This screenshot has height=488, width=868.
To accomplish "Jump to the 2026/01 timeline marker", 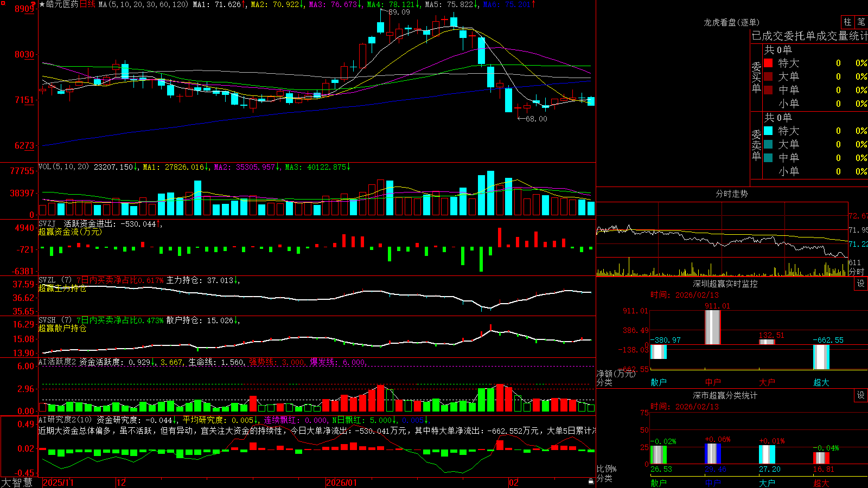I will [342, 483].
